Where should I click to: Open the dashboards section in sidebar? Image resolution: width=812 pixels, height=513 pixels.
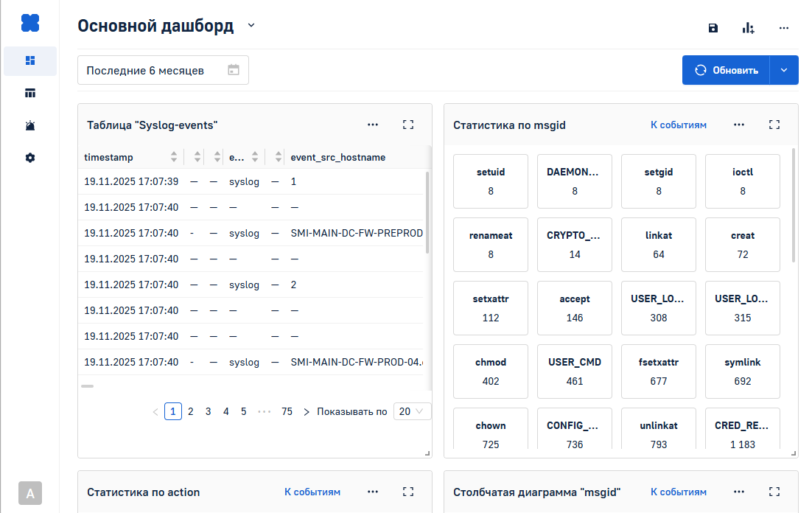(30, 60)
